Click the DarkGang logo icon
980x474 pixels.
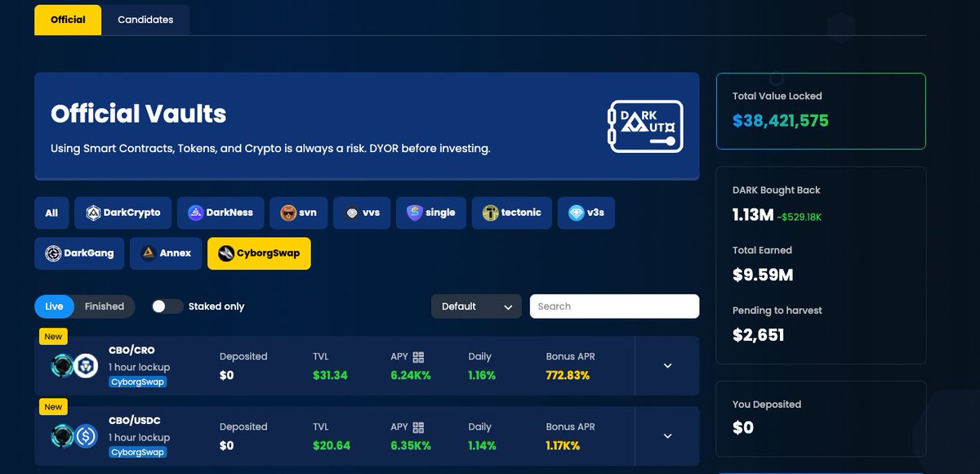[x=53, y=253]
